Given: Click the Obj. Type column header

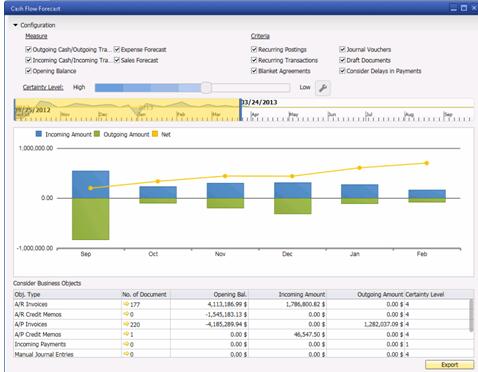Looking at the screenshot, I should click(67, 294).
